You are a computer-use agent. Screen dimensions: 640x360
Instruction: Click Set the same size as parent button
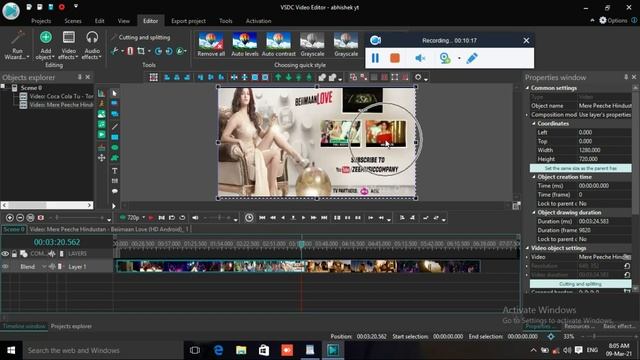pyautogui.click(x=580, y=168)
